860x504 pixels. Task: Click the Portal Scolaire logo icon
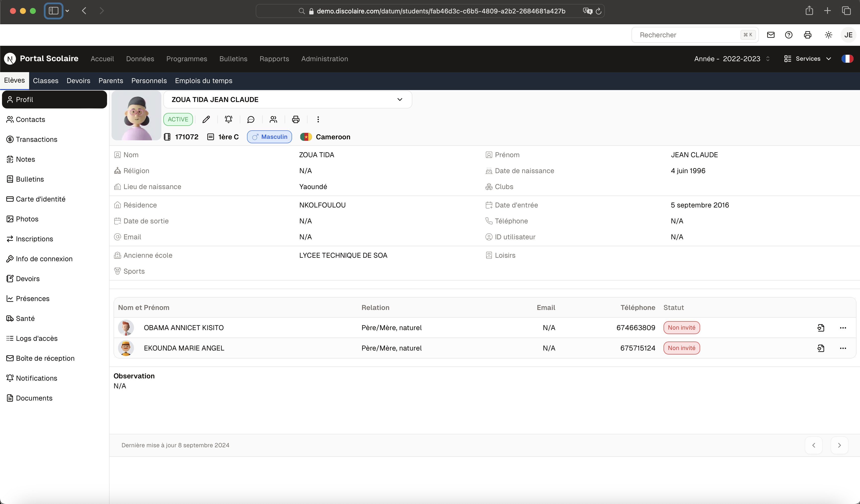[x=10, y=59]
